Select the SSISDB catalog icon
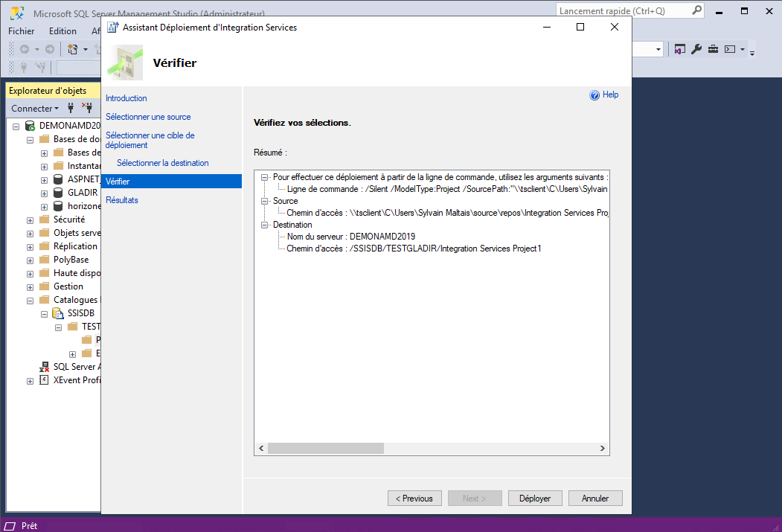 58,313
